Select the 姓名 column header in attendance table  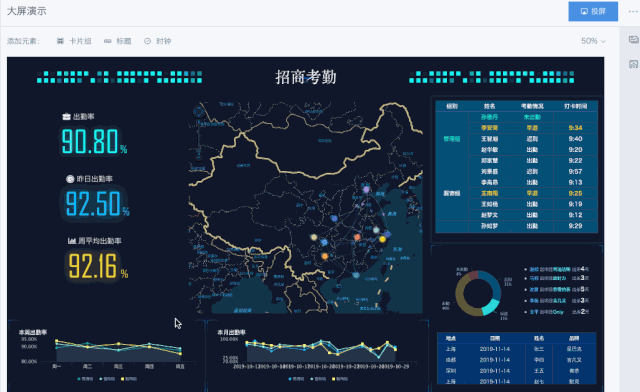pos(489,106)
